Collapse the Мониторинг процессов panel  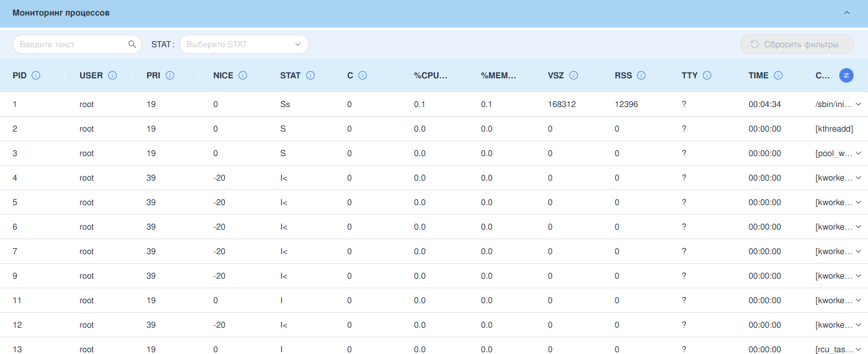(846, 13)
